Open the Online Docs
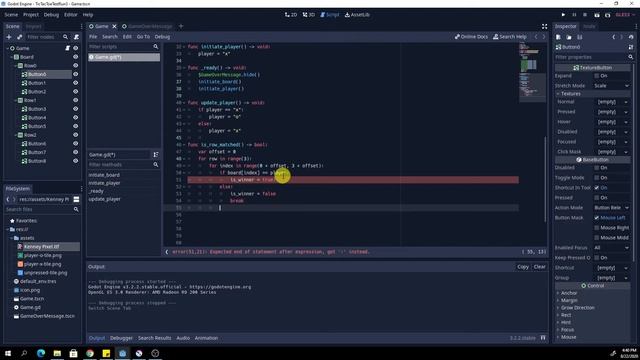Screen dimensions: 640x360 [471, 37]
